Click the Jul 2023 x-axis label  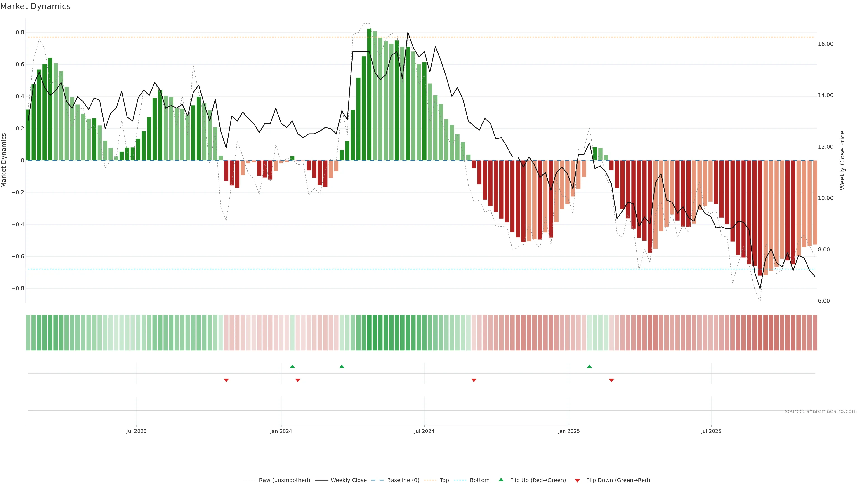click(136, 431)
